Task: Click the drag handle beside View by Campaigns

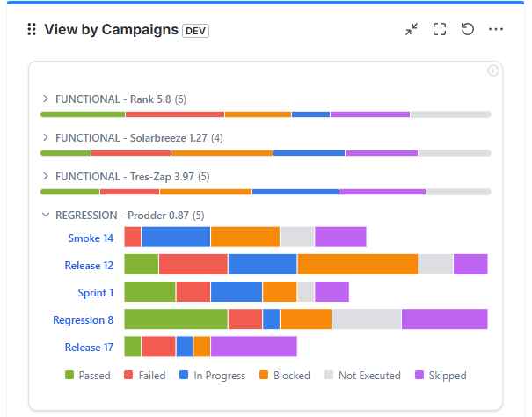Action: point(32,29)
